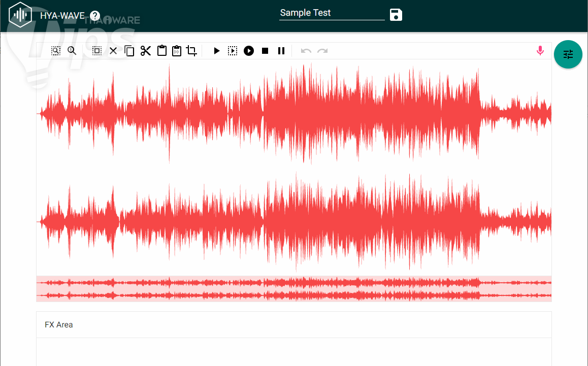Paste from clipboard icon
Viewport: 588px width, 366px height.
pyautogui.click(x=161, y=51)
